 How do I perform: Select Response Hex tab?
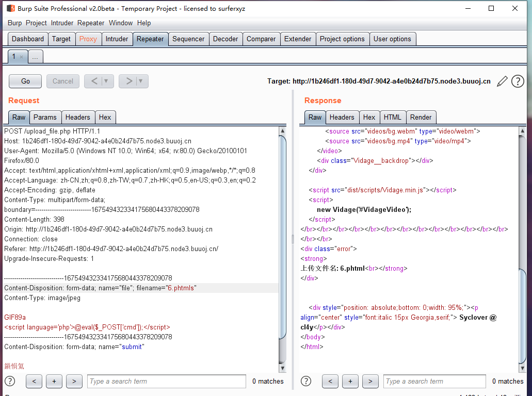click(x=369, y=118)
